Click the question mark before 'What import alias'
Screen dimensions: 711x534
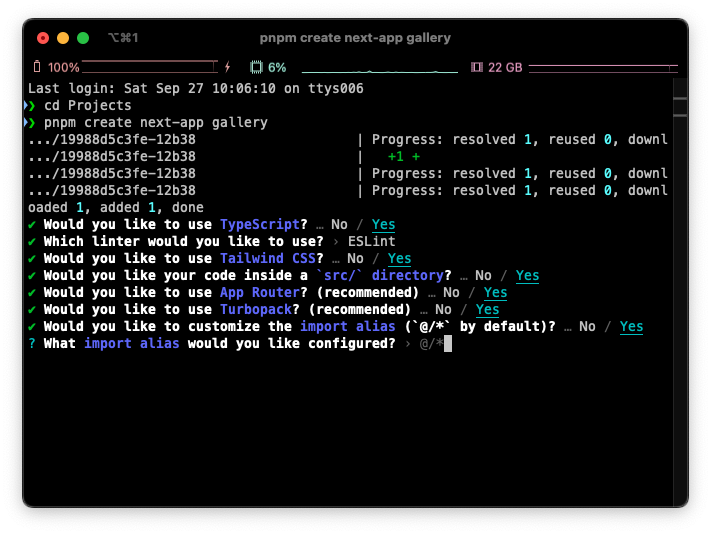32,344
